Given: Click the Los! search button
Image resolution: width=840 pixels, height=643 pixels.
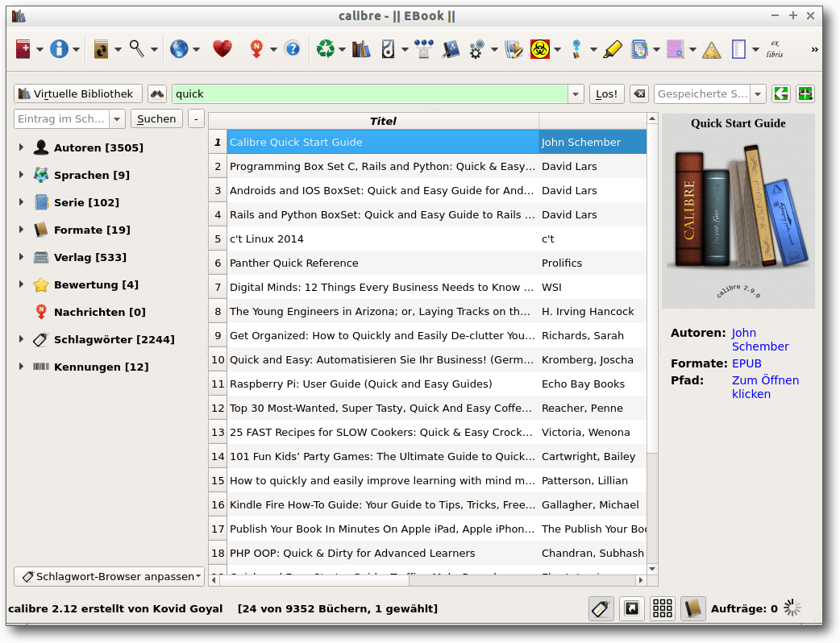Looking at the screenshot, I should pos(606,93).
